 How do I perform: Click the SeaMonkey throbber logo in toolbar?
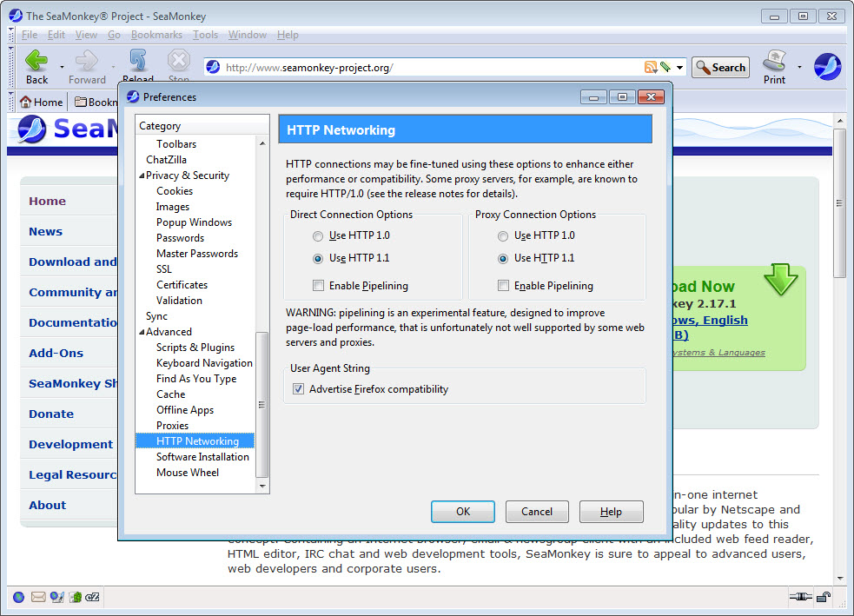tap(827, 67)
